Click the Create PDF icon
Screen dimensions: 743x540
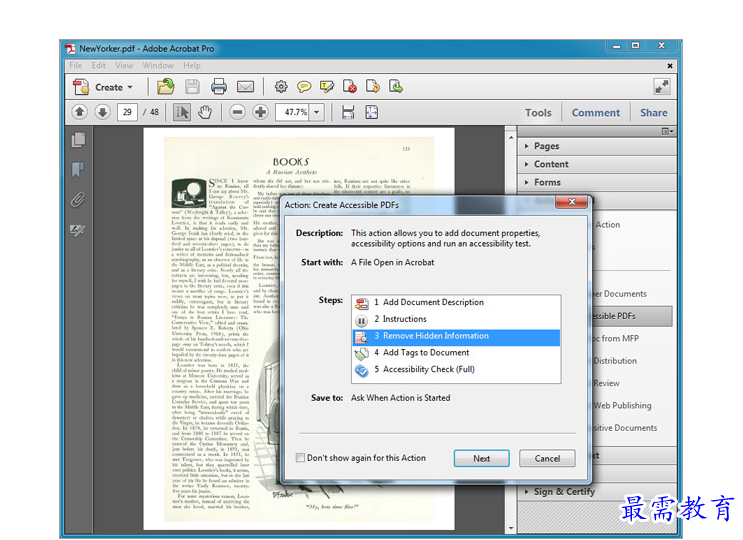(81, 87)
